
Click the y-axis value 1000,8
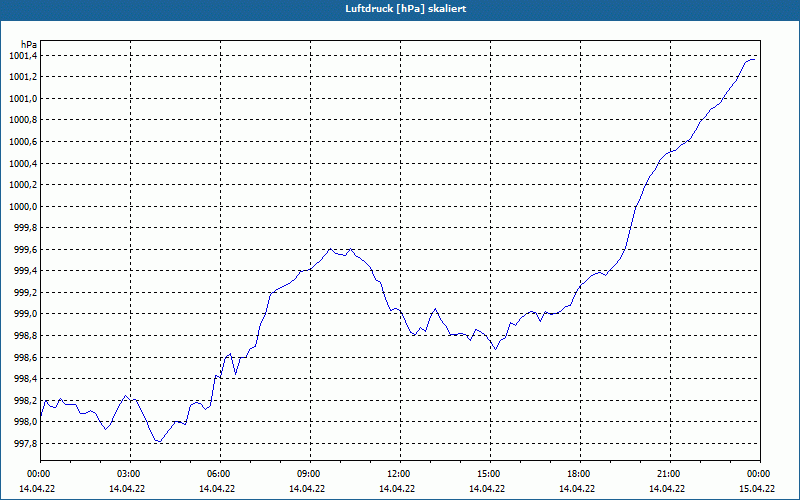[x=23, y=120]
